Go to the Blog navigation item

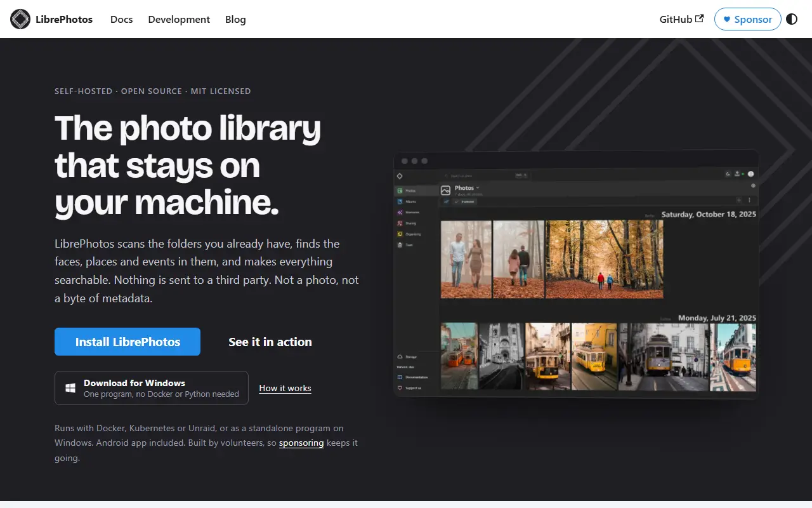point(235,19)
